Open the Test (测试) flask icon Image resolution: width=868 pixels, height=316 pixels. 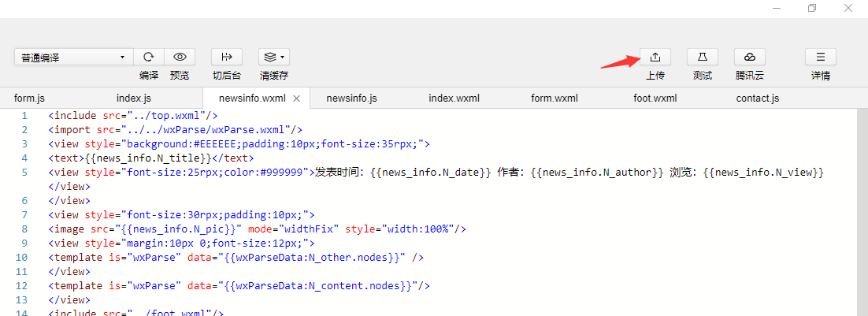[702, 57]
